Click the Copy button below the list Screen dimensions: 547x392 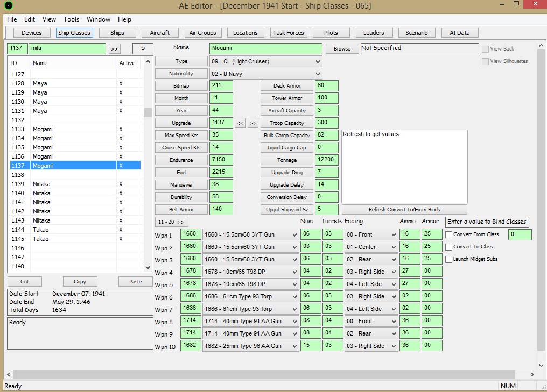pyautogui.click(x=80, y=282)
